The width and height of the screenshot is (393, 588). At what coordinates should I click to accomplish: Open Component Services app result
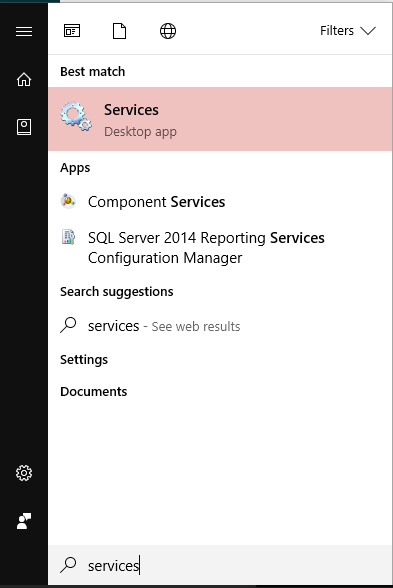pyautogui.click(x=220, y=202)
